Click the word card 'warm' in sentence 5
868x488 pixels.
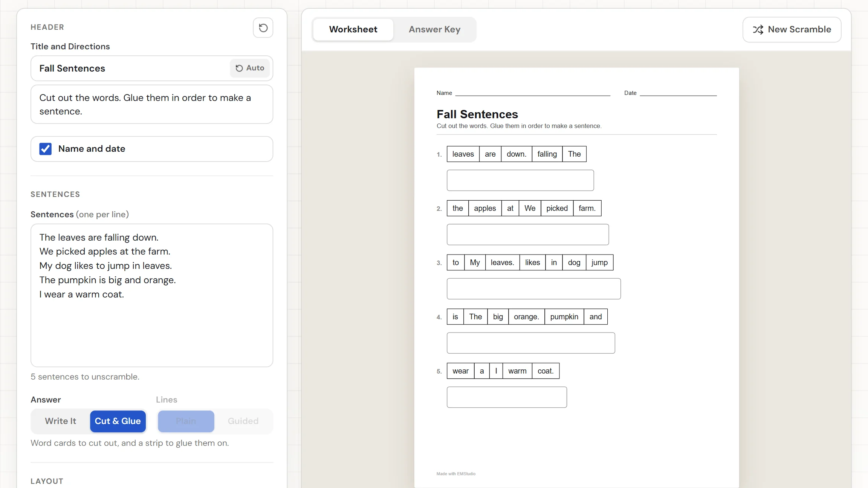point(517,371)
